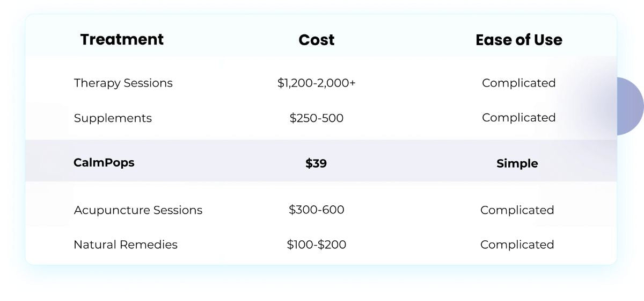Click the empty space right of the CalmPops label
Image resolution: width=644 pixels, height=301 pixels.
(215, 162)
